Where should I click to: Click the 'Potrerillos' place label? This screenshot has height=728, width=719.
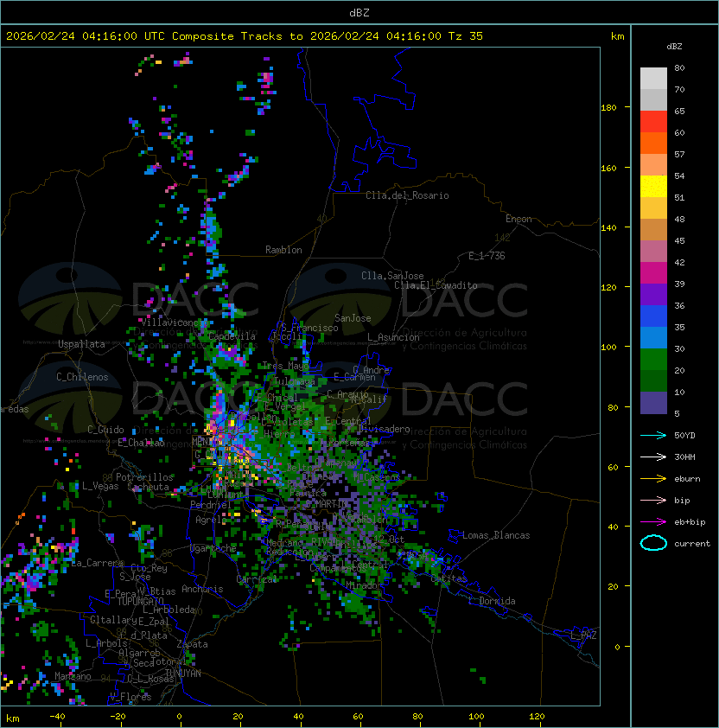point(144,477)
